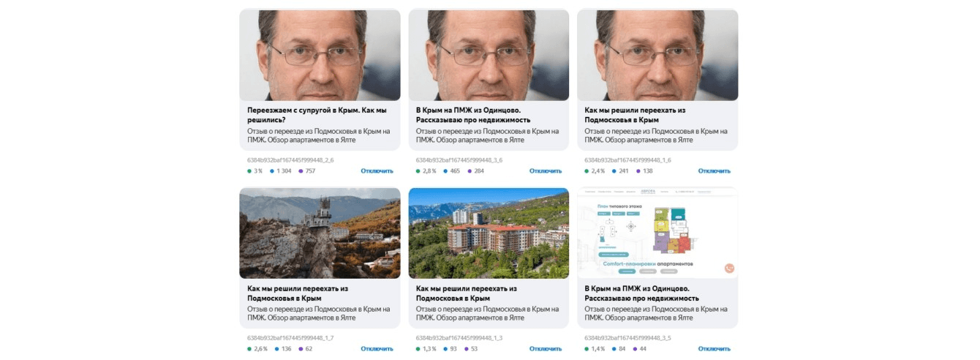
Task: Click Отключить for ad ending 1_3
Action: 546,349
